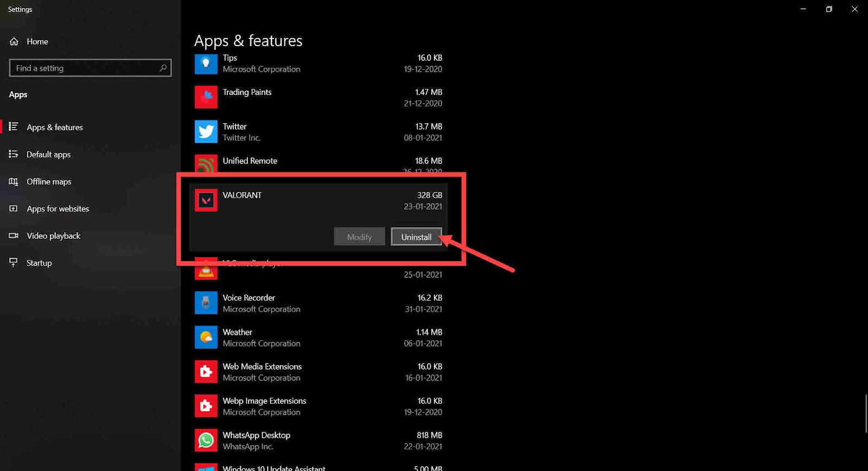Image resolution: width=868 pixels, height=471 pixels.
Task: Click the Weather app icon
Action: (206, 337)
